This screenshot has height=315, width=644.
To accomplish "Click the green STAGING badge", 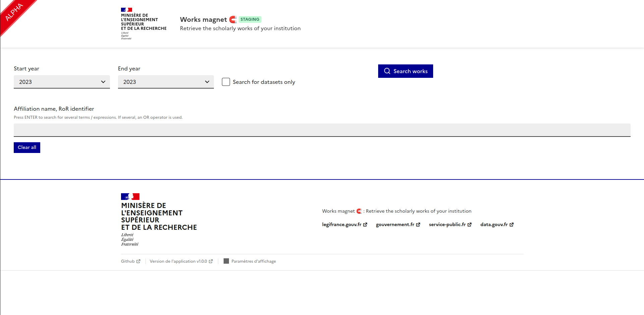I will (x=250, y=19).
